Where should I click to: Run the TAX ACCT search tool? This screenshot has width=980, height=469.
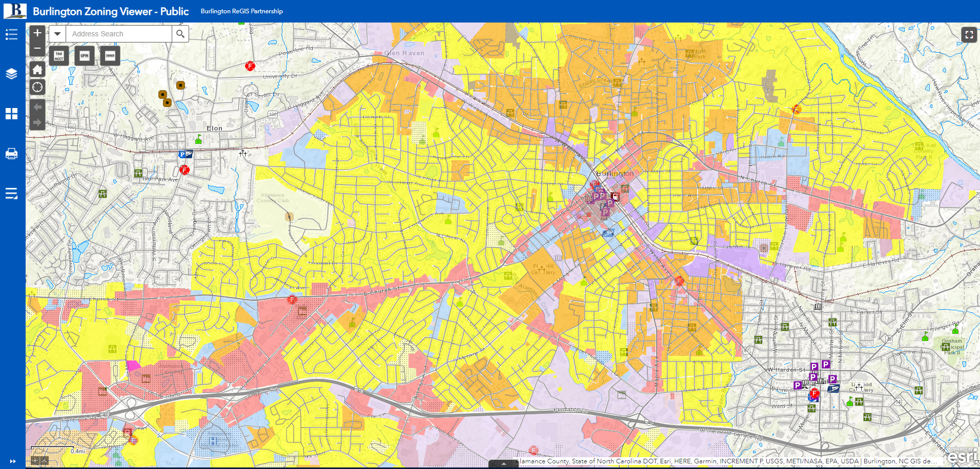click(58, 56)
